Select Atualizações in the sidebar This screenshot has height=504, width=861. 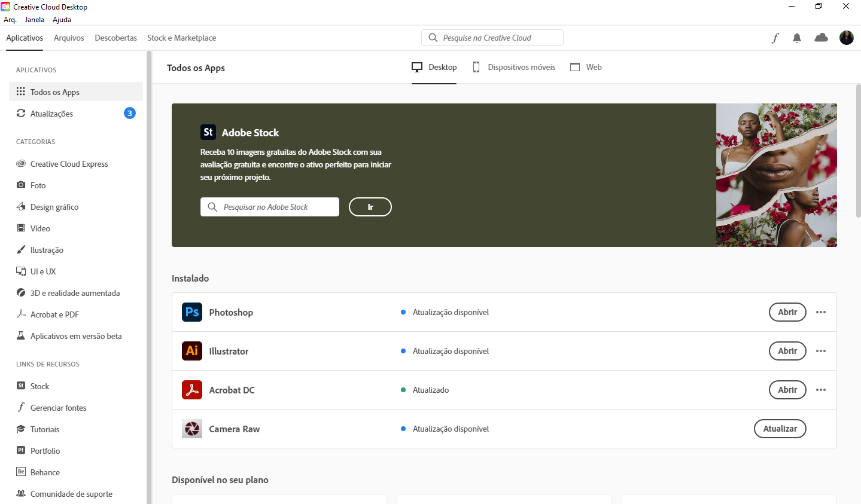tap(51, 114)
